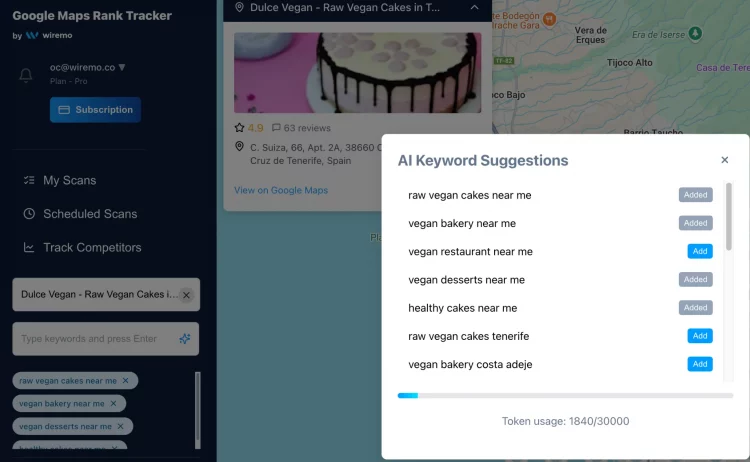Image resolution: width=750 pixels, height=462 pixels.
Task: Click the location pin in card header
Action: click(x=239, y=7)
